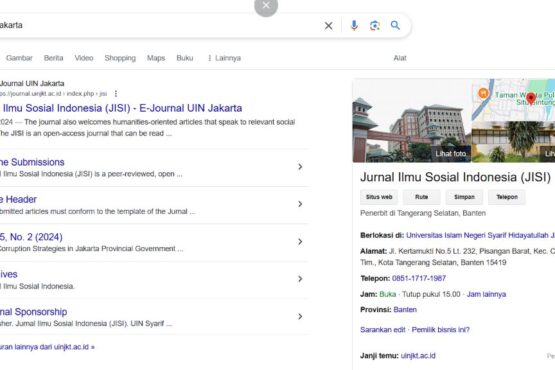This screenshot has height=370, width=555.
Task: Open the Alat tools button
Action: [x=400, y=58]
